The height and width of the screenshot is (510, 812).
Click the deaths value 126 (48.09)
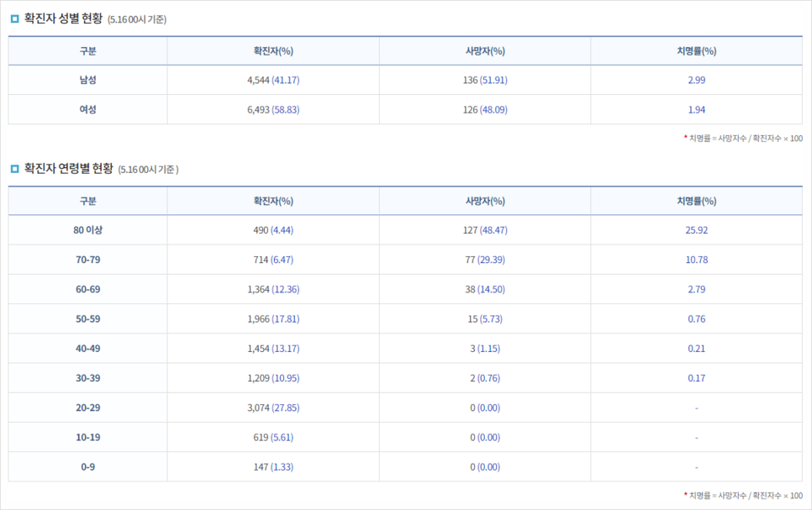[485, 109]
